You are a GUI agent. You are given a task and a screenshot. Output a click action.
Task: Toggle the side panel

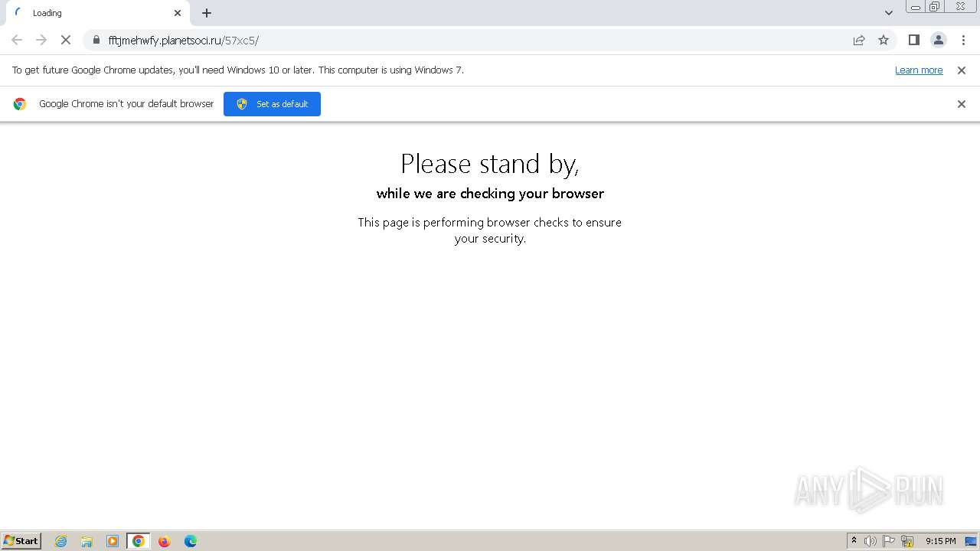pyautogui.click(x=913, y=40)
